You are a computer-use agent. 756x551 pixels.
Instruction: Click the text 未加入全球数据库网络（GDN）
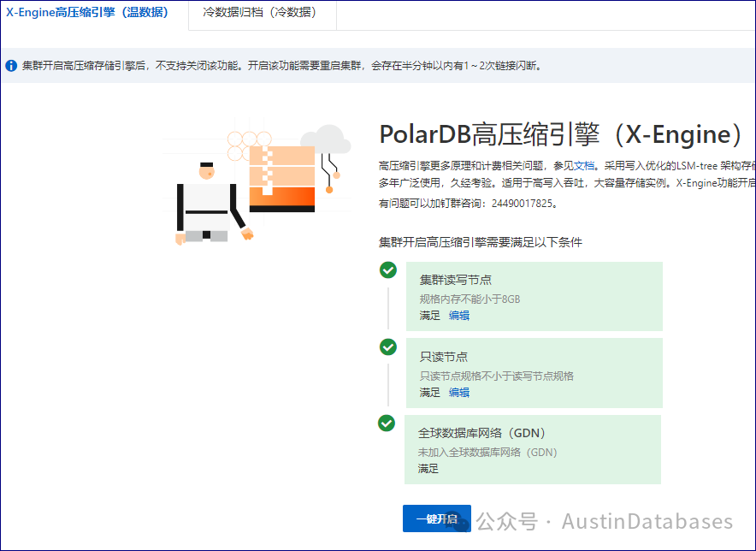[x=487, y=452]
